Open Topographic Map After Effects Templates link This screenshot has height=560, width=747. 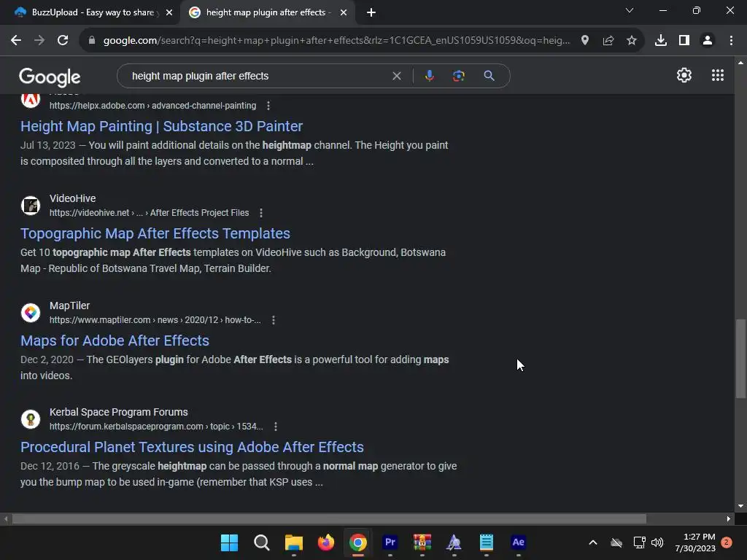click(x=155, y=233)
